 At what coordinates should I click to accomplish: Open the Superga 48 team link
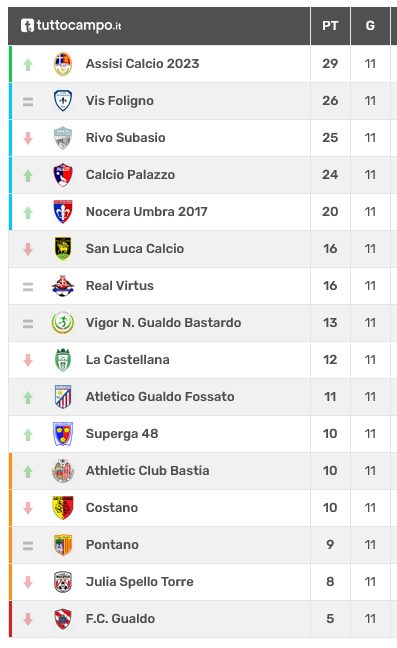(122, 434)
